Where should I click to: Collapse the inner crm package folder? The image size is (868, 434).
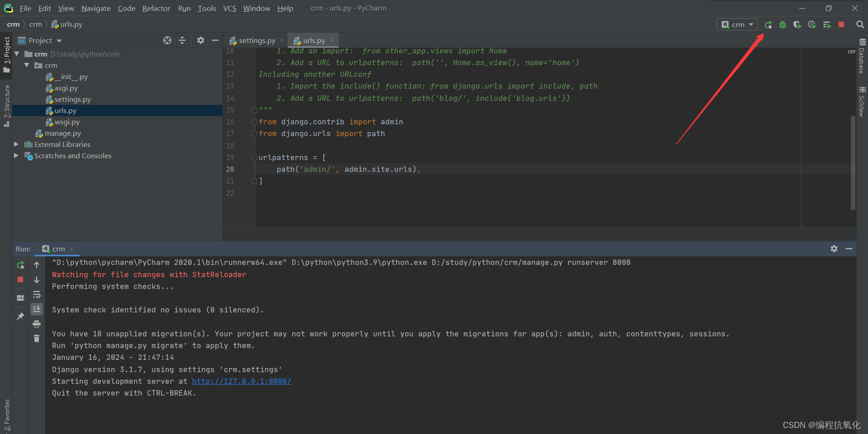[27, 65]
